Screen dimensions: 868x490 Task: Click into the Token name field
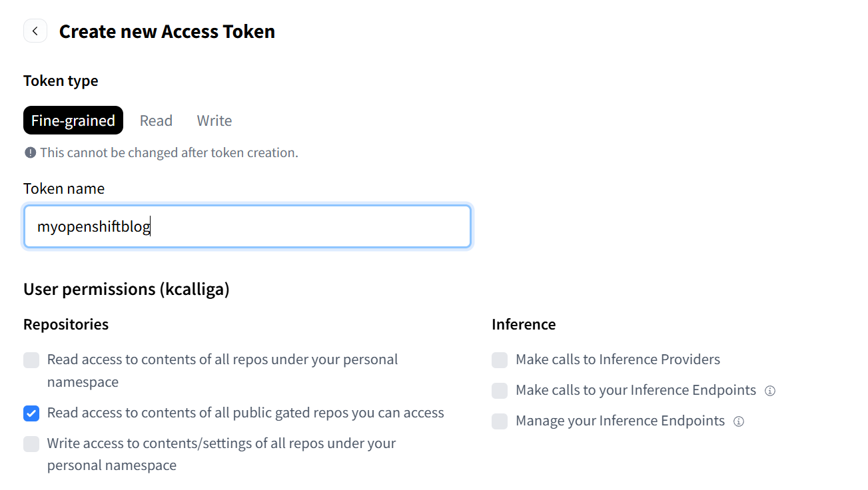[x=246, y=227]
